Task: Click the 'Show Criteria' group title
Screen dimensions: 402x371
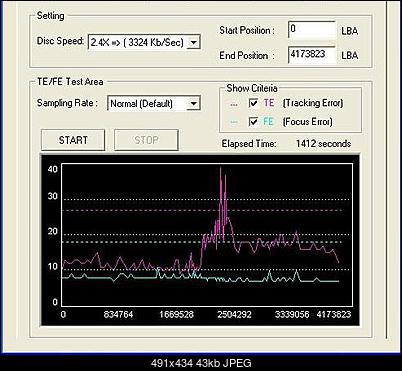Action: click(x=252, y=88)
